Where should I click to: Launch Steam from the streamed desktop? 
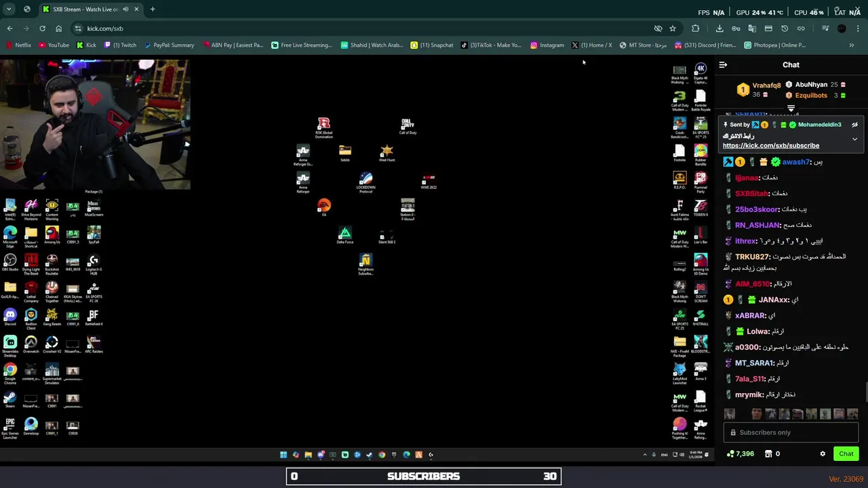10,400
